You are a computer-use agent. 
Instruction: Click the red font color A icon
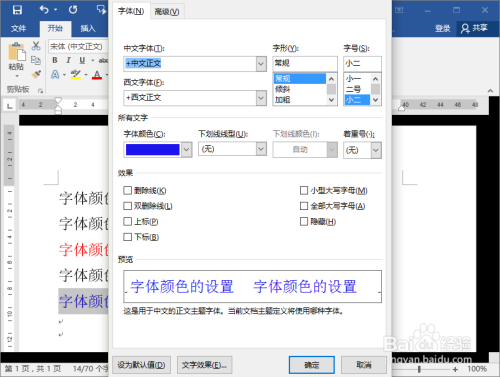coord(97,75)
